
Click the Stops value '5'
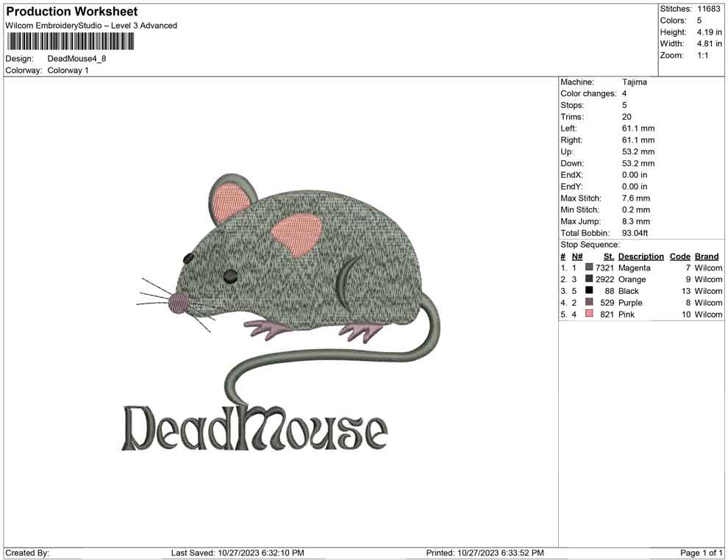pos(624,105)
